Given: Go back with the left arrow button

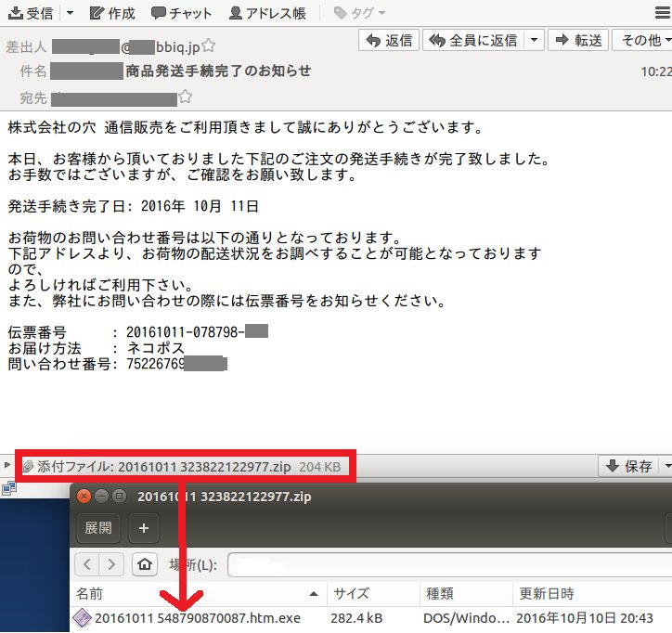Looking at the screenshot, I should pos(87,564).
